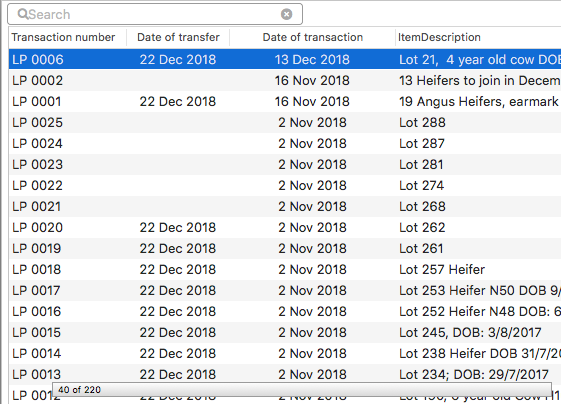This screenshot has height=404, width=561.
Task: Click the magnifier icon in search box
Action: 23,14
